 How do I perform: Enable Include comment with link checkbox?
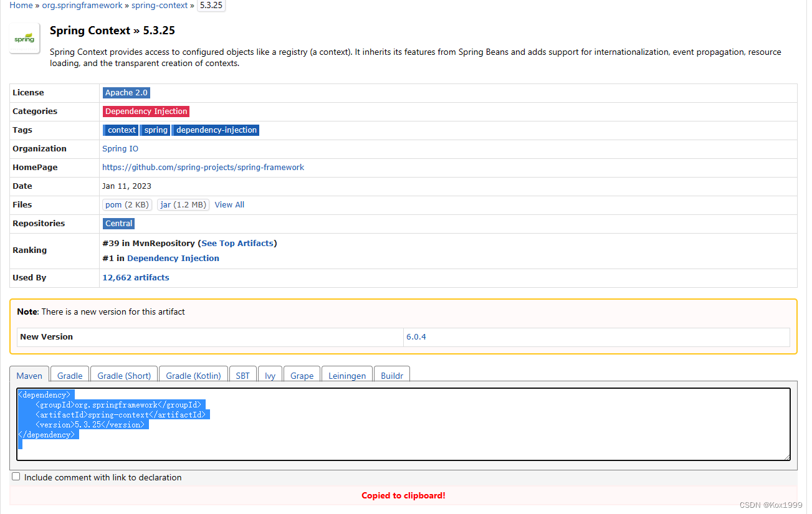pyautogui.click(x=16, y=477)
